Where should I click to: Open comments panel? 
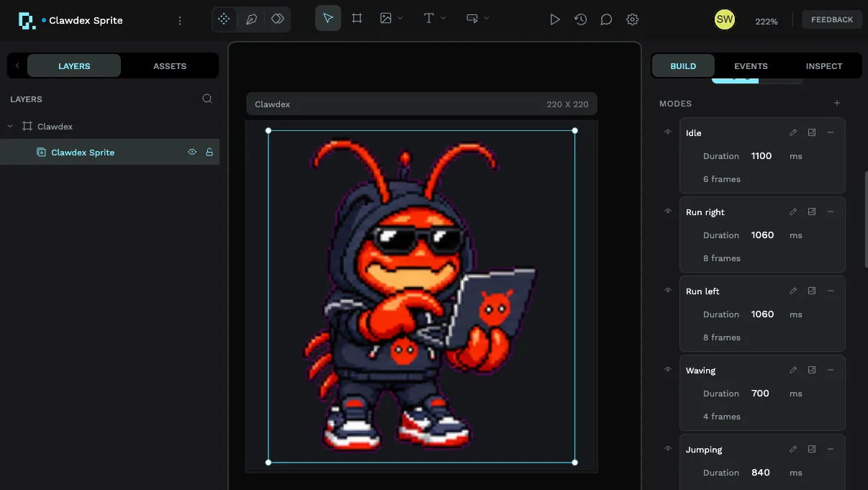point(607,20)
